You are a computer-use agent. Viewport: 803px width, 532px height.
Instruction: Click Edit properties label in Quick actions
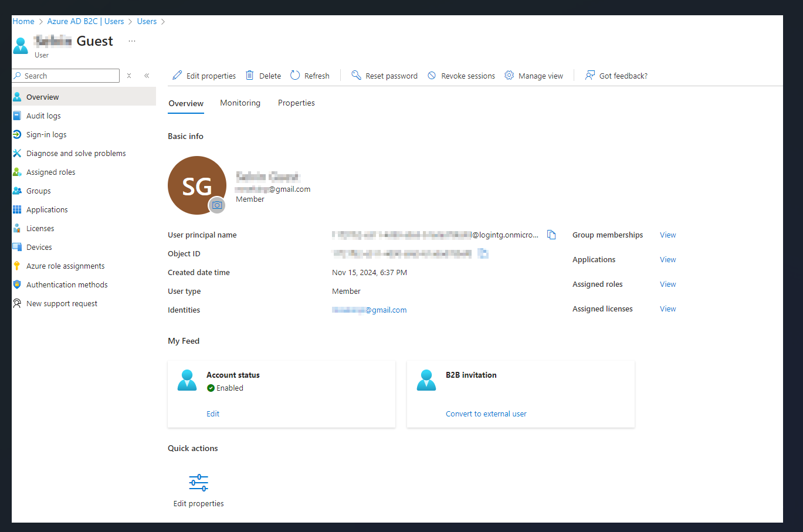coord(198,503)
